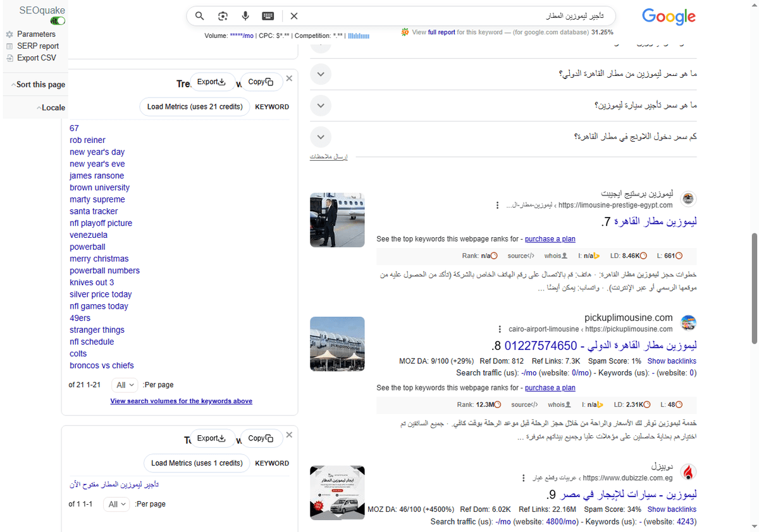Toggle SEOquake off with the green switch

[x=57, y=20]
